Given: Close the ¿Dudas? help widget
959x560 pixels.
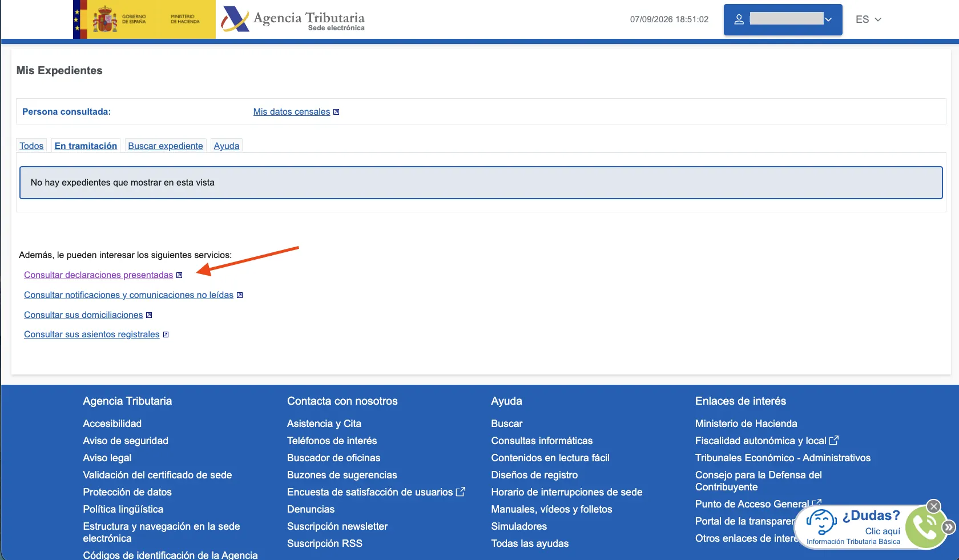Looking at the screenshot, I should click(933, 506).
